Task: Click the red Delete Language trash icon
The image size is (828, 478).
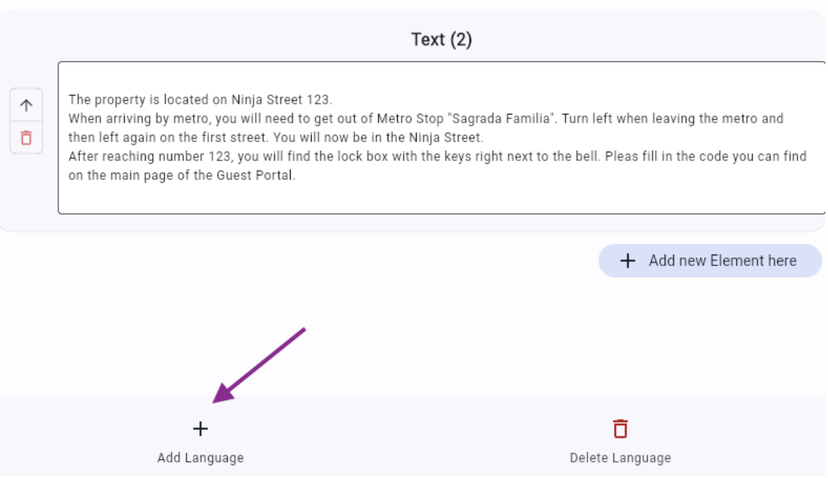Action: tap(620, 429)
